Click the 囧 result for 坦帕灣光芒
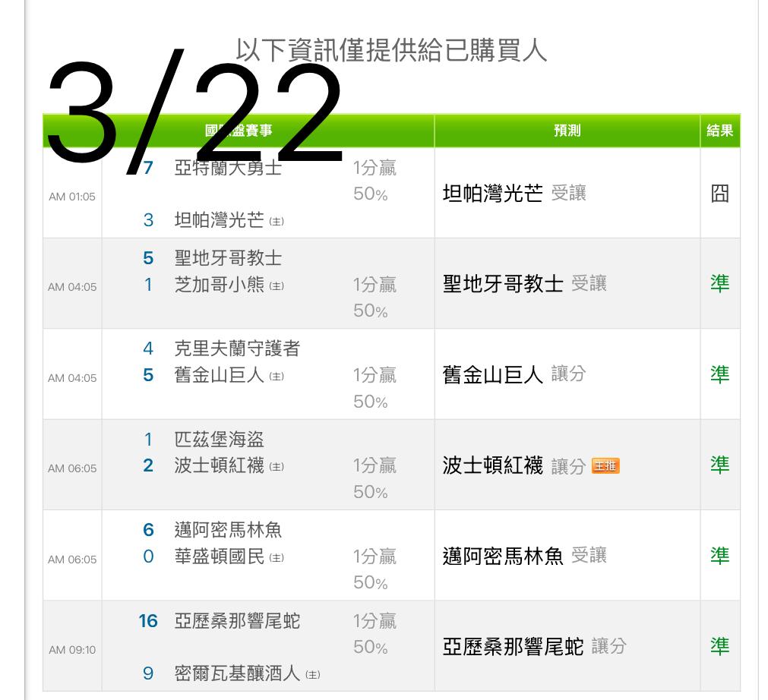Image resolution: width=768 pixels, height=700 pixels. tap(720, 194)
